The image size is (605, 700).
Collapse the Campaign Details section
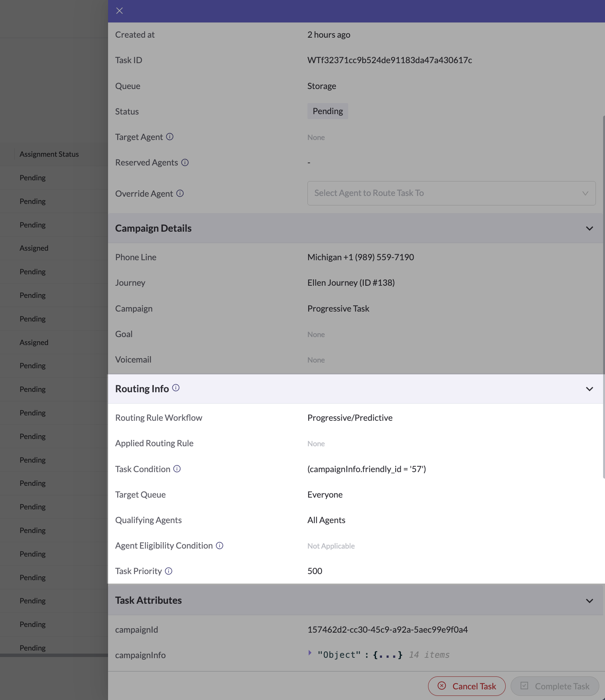pos(589,228)
